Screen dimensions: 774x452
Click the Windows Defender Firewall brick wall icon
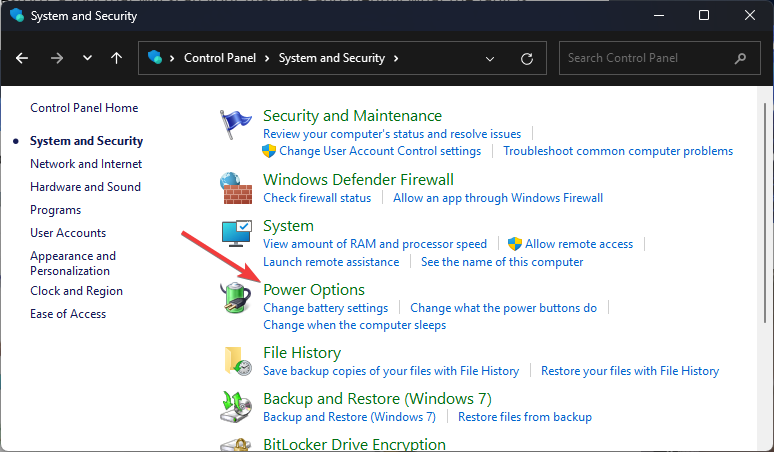(x=236, y=188)
